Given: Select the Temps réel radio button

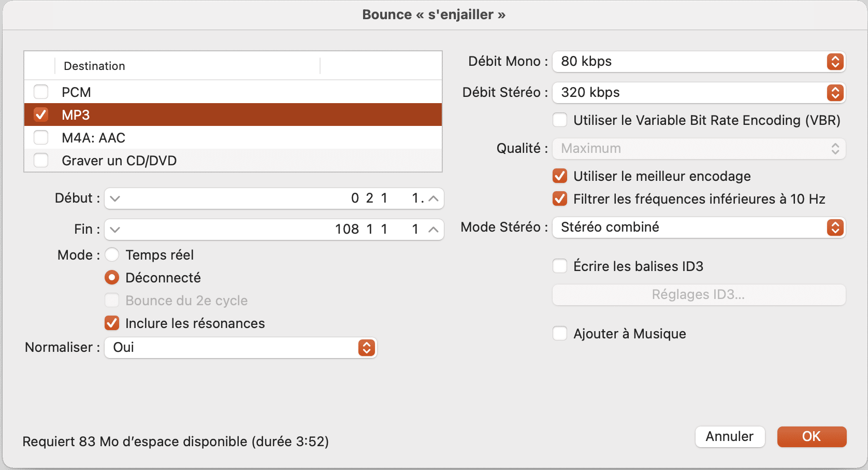Looking at the screenshot, I should [112, 255].
